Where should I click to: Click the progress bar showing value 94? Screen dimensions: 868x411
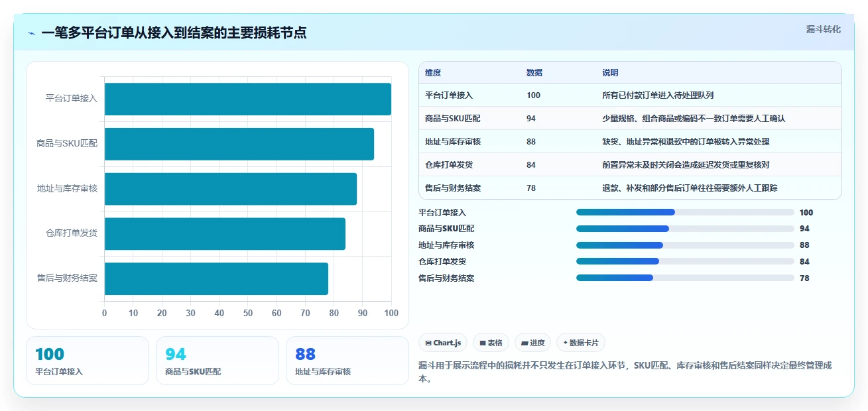(685, 229)
